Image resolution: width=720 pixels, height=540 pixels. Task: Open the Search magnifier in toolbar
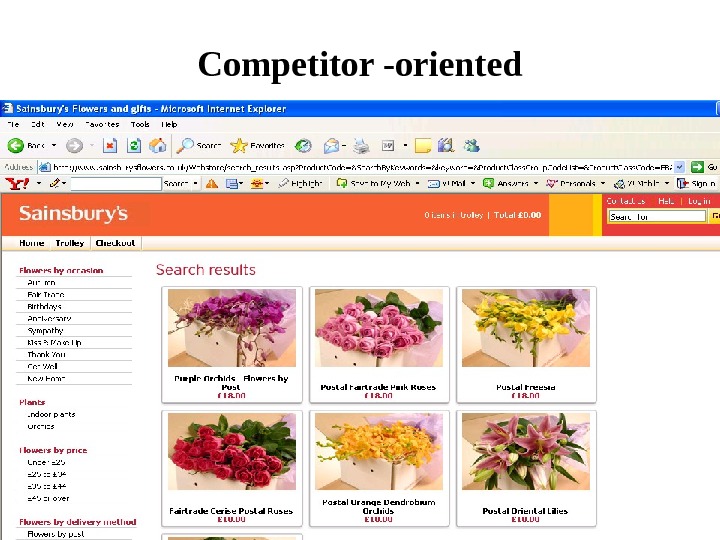[x=185, y=146]
